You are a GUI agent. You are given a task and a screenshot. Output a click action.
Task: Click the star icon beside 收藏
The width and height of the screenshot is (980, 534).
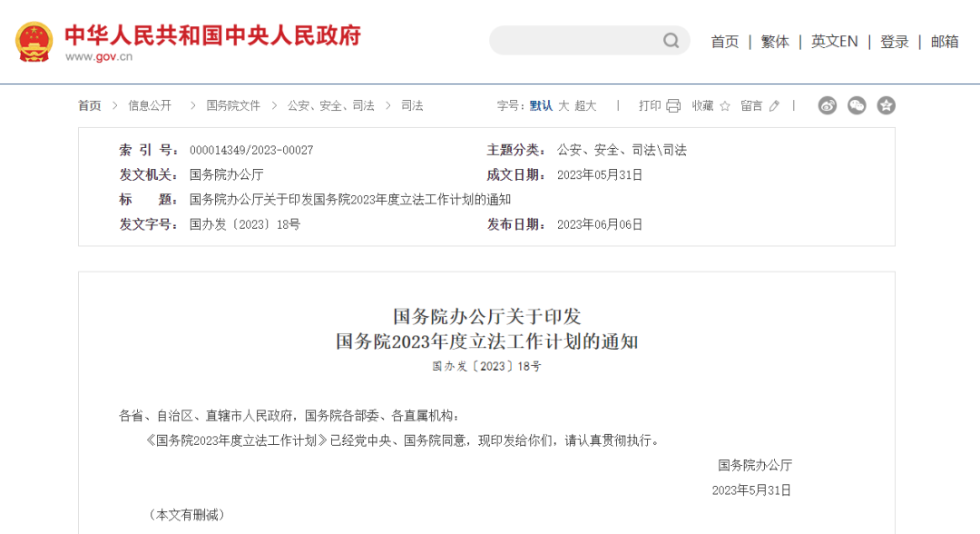pos(725,105)
